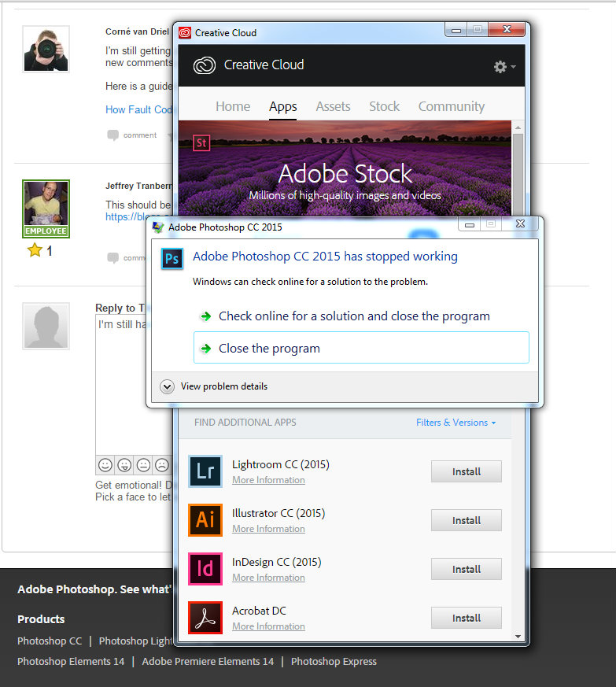Open Jeffrey Tranberry's employee avatar
This screenshot has width=616, height=687.
point(46,209)
